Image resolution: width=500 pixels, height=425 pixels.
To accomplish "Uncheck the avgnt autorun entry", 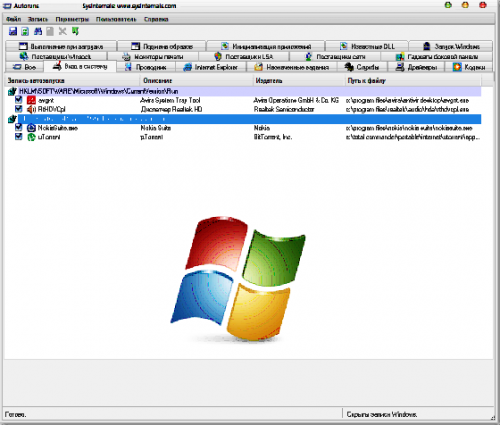I will point(19,100).
